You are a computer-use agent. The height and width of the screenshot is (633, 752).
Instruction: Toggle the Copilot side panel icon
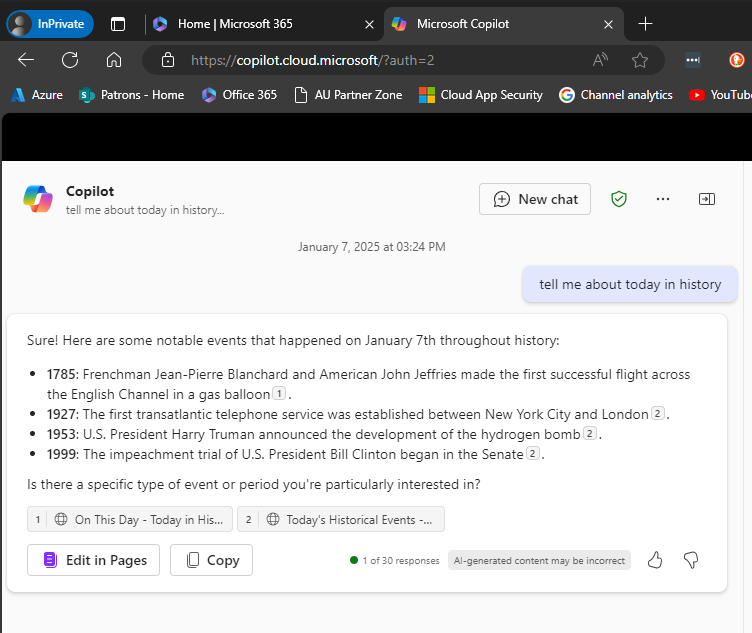[707, 199]
